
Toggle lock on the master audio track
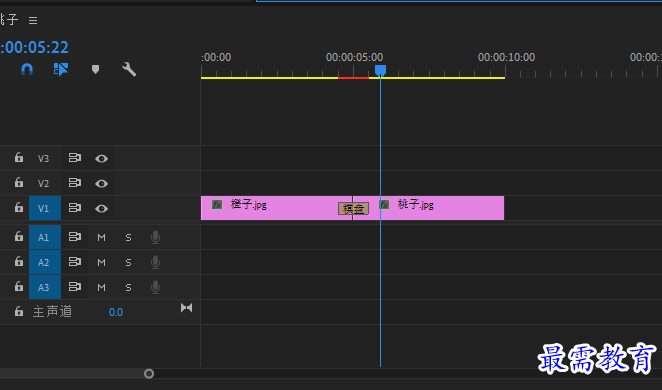[19, 311]
